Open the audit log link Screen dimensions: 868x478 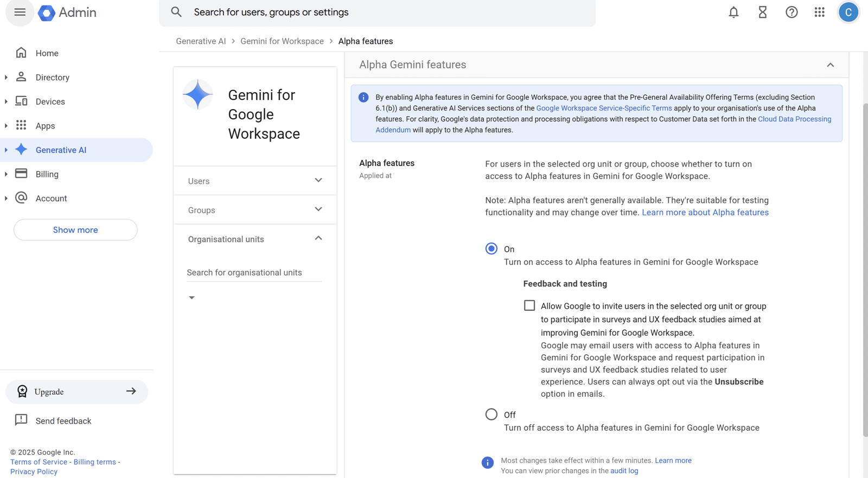(x=624, y=470)
